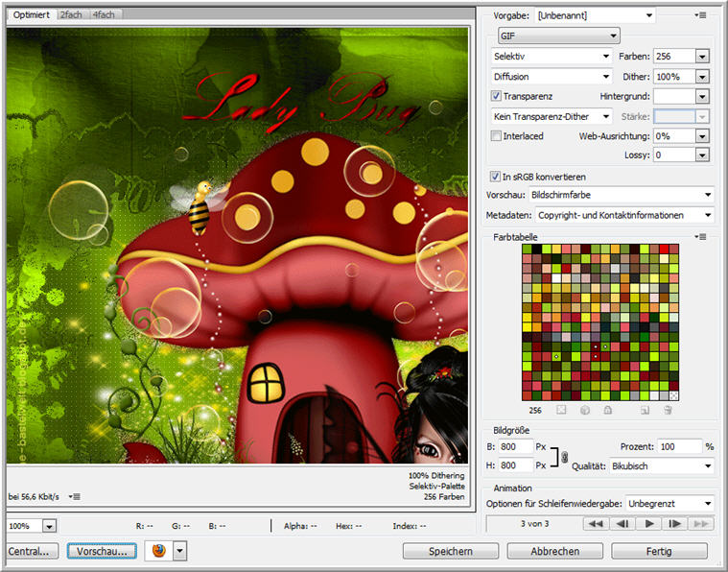
Task: Select the bright red swatch in color table top row
Action: point(664,250)
